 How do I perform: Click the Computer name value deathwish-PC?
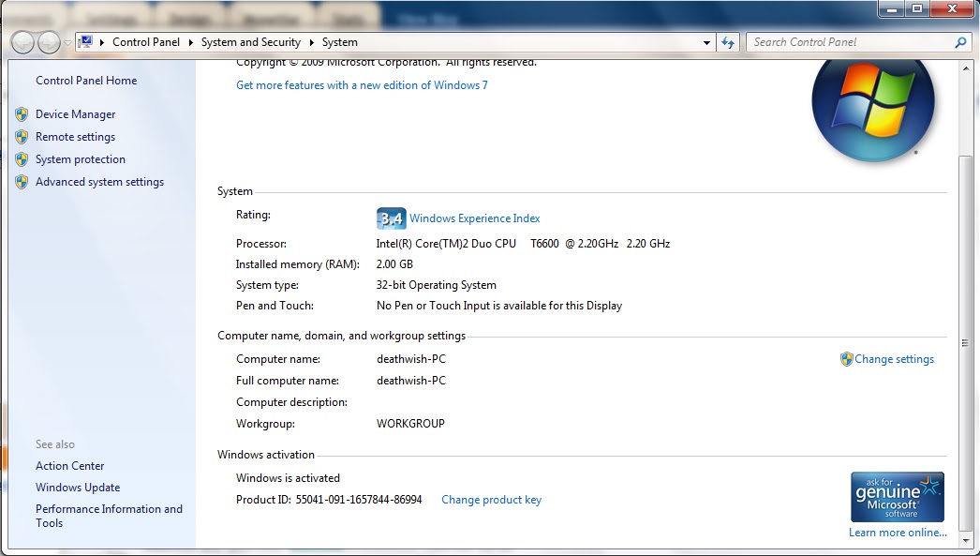point(411,359)
